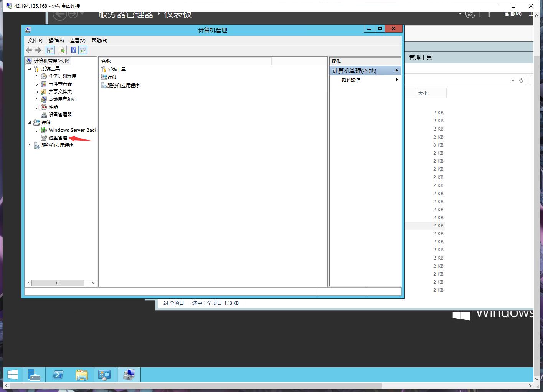Open the 查看(V) menu

[x=78, y=40]
